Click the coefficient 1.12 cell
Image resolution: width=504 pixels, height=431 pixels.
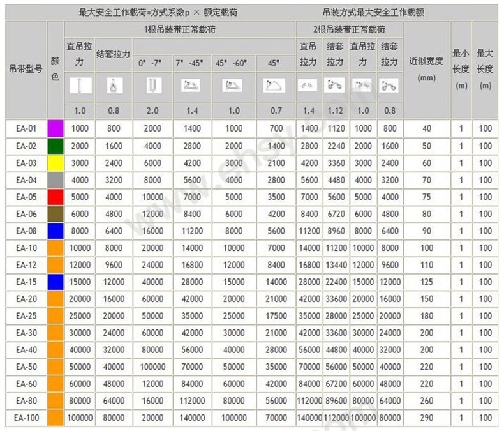tap(335, 111)
